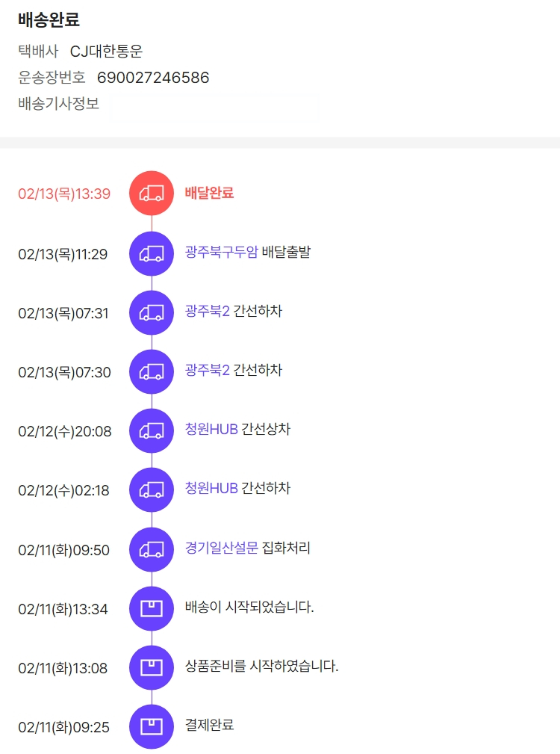
Task: Select the 배송기사정보 label
Action: [58, 104]
